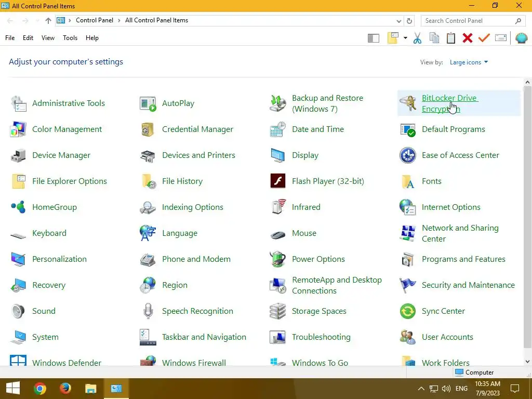Open the Troubleshooting link

(x=321, y=337)
